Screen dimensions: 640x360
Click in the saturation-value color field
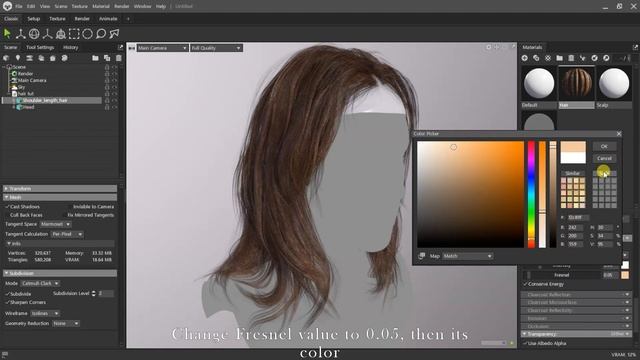tap(470, 194)
